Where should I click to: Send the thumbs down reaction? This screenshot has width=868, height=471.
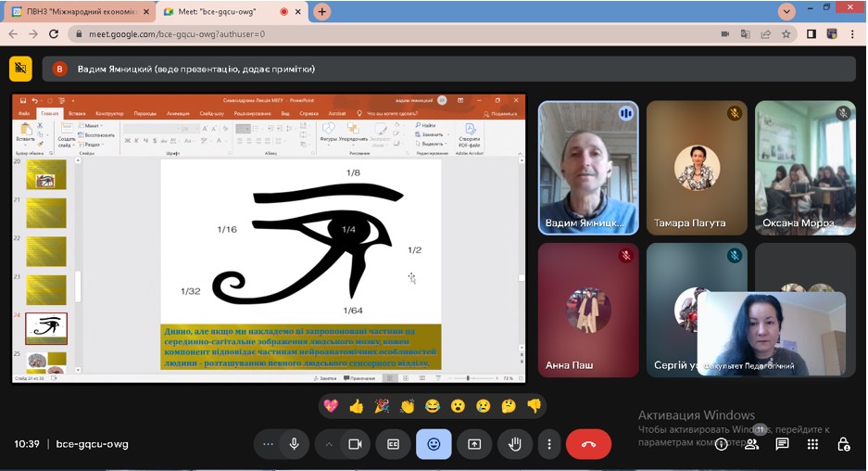pyautogui.click(x=535, y=406)
